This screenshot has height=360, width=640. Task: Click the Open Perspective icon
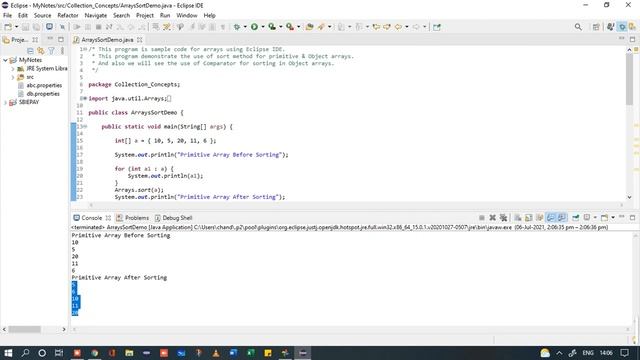click(596, 27)
